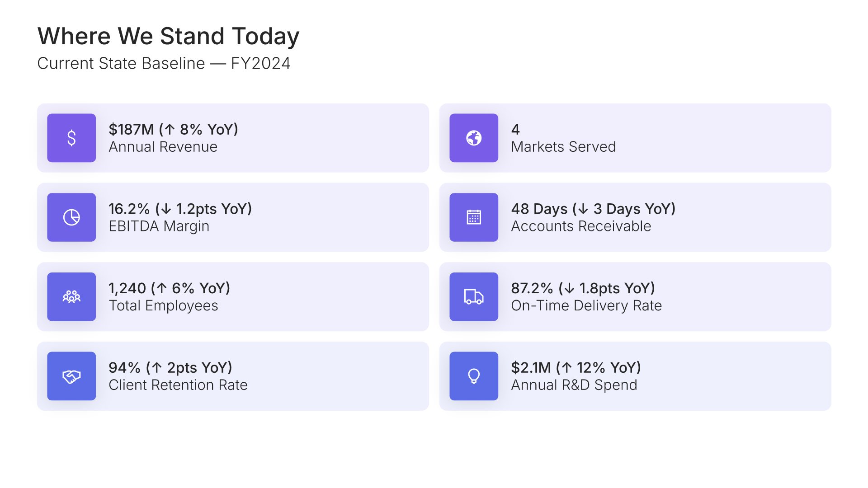Image resolution: width=868 pixels, height=488 pixels.
Task: Click the dollar sign revenue icon
Action: click(x=71, y=138)
